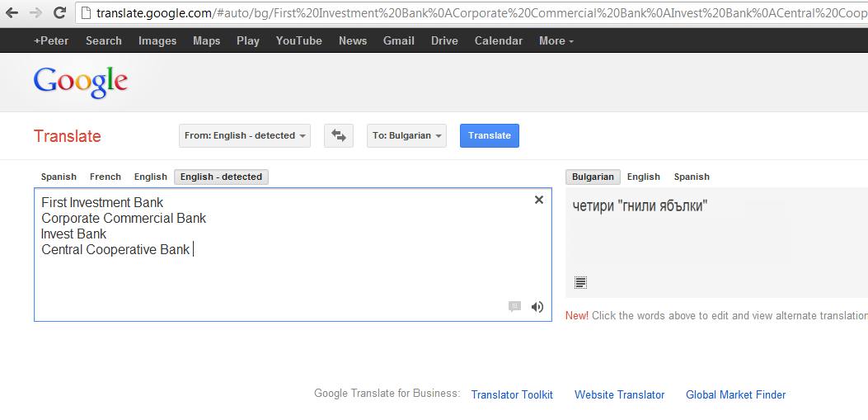Open the From: English - detected dropdown

(245, 136)
